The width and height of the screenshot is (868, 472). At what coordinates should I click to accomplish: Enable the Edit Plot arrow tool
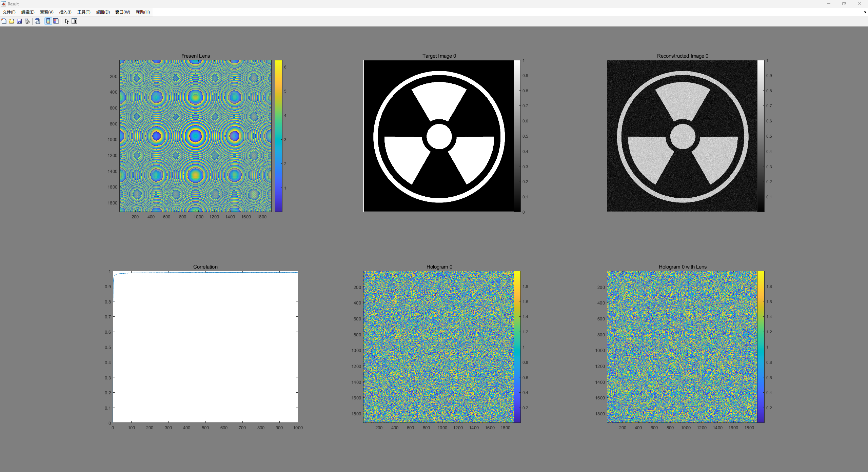click(x=67, y=21)
